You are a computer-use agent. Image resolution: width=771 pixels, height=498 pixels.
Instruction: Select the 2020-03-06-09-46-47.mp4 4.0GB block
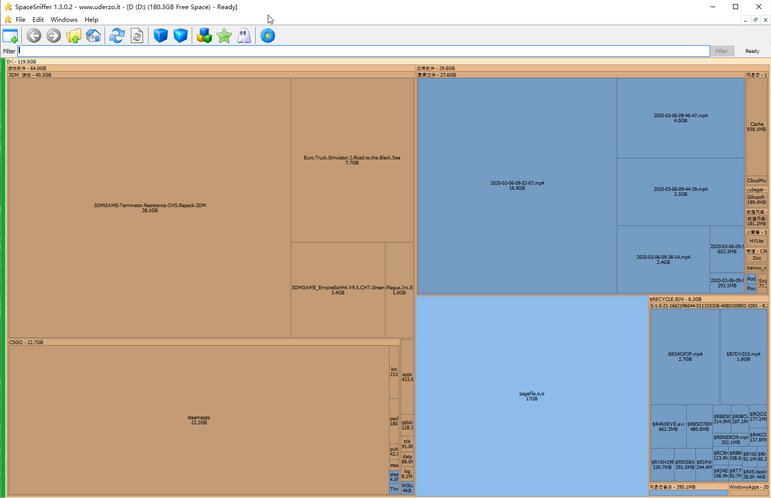point(681,118)
